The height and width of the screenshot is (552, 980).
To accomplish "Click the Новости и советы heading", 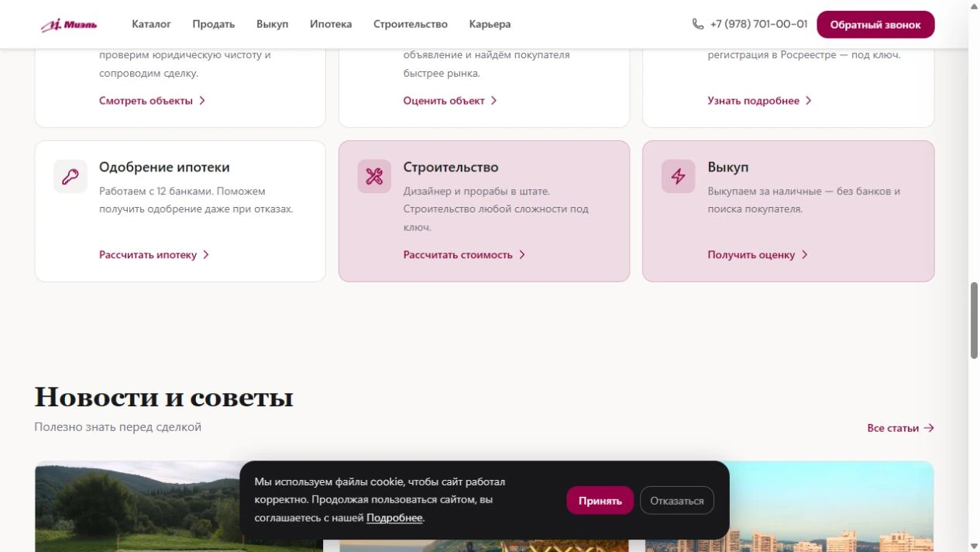I will pyautogui.click(x=164, y=397).
